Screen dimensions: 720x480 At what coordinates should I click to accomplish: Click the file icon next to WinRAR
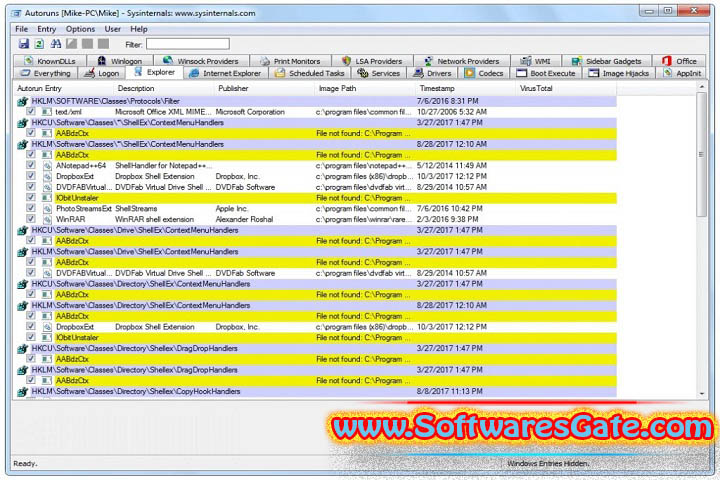47,220
